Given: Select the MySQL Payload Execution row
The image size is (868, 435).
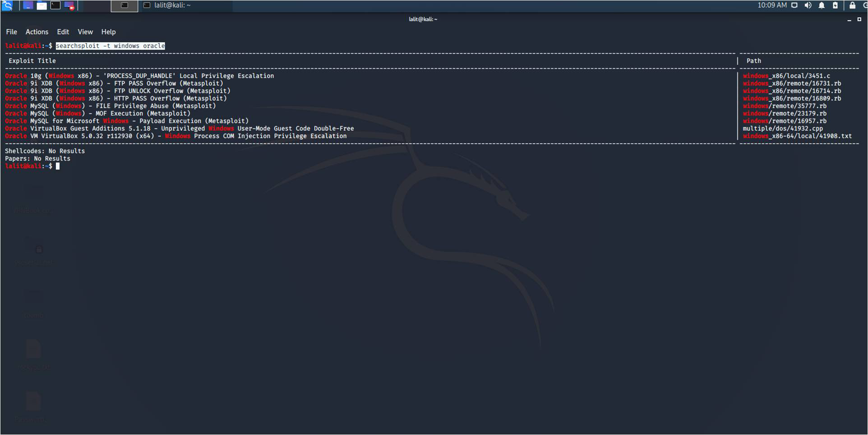Looking at the screenshot, I should pyautogui.click(x=127, y=121).
